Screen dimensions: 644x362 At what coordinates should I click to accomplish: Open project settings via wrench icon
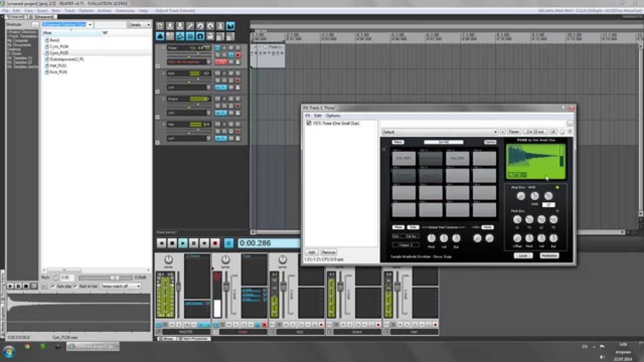[x=190, y=26]
